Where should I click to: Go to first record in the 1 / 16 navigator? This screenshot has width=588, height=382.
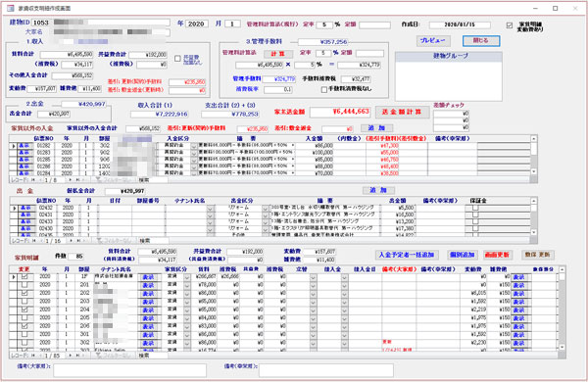coord(33,241)
